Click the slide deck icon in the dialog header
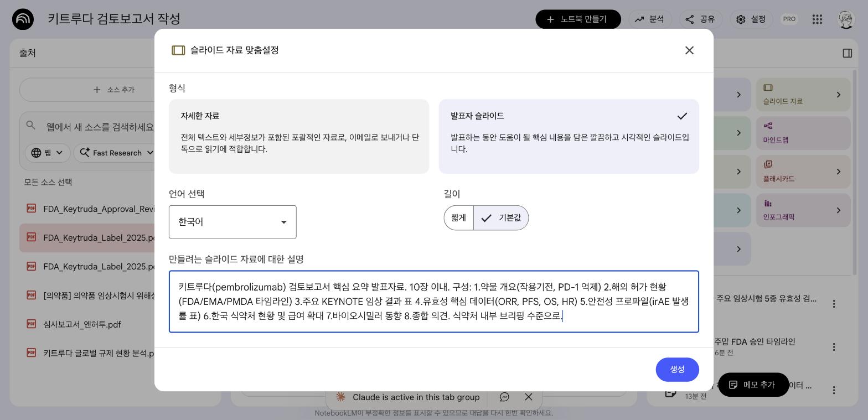This screenshot has width=868, height=420. [178, 50]
